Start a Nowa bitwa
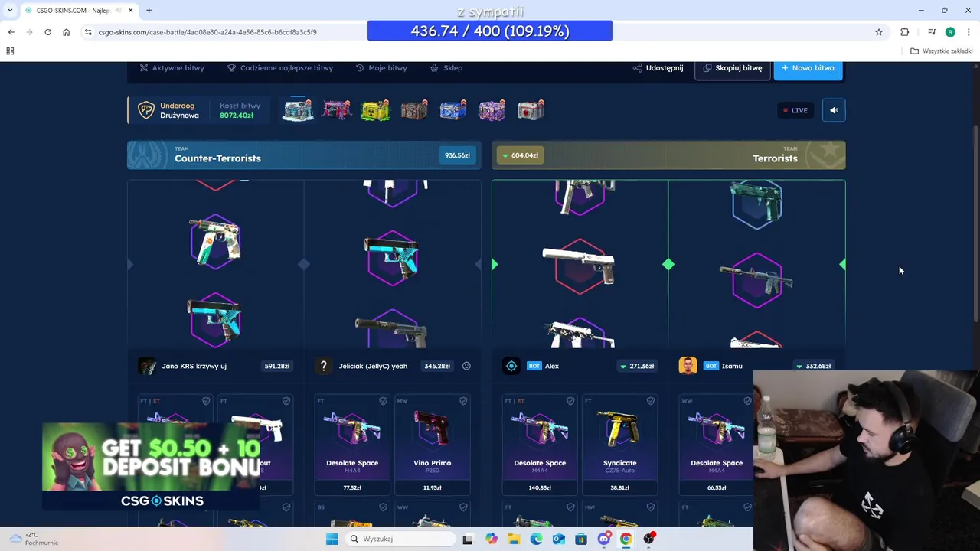The width and height of the screenshot is (980, 551). 808,68
